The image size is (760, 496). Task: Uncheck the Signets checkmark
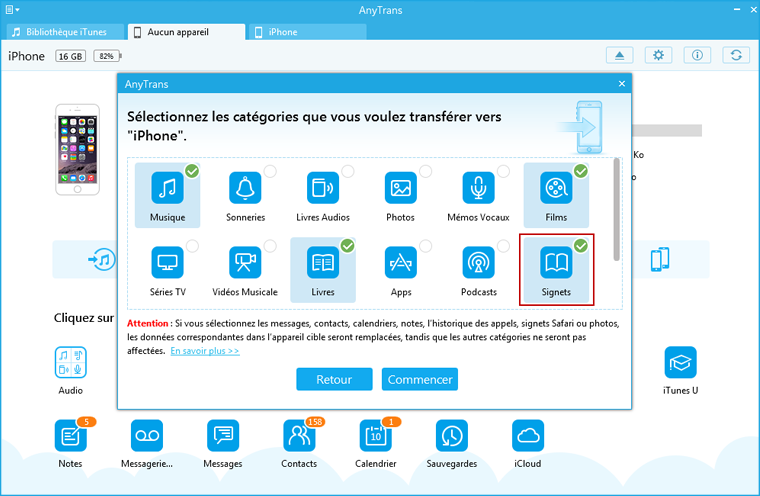click(581, 246)
